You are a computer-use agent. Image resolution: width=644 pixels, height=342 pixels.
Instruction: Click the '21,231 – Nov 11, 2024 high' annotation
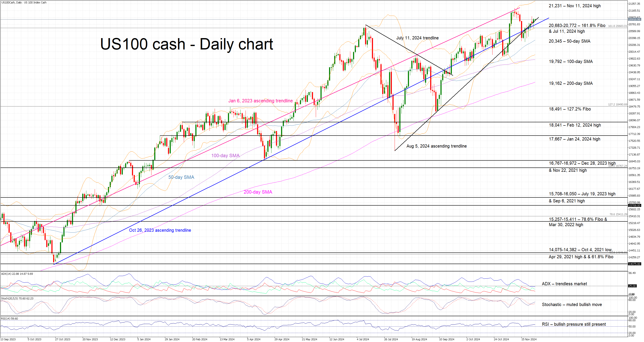coord(575,6)
